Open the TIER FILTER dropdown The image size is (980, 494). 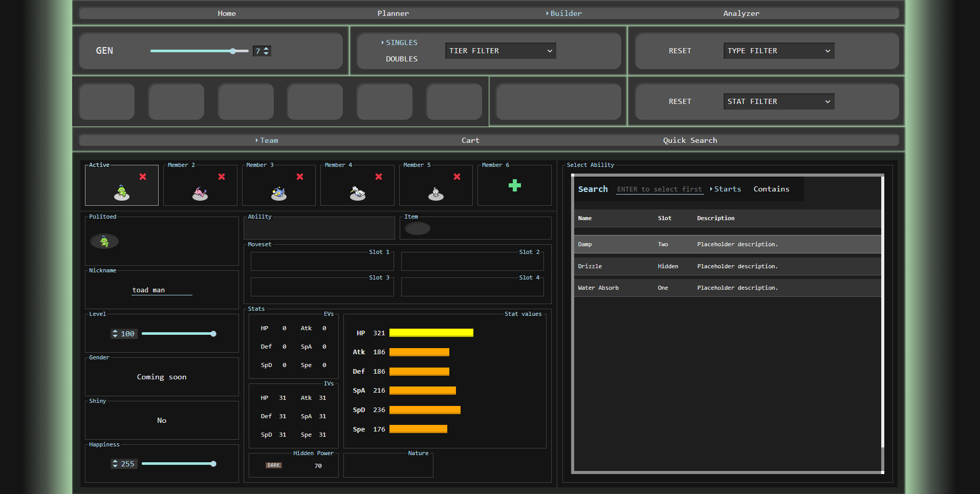click(x=500, y=51)
